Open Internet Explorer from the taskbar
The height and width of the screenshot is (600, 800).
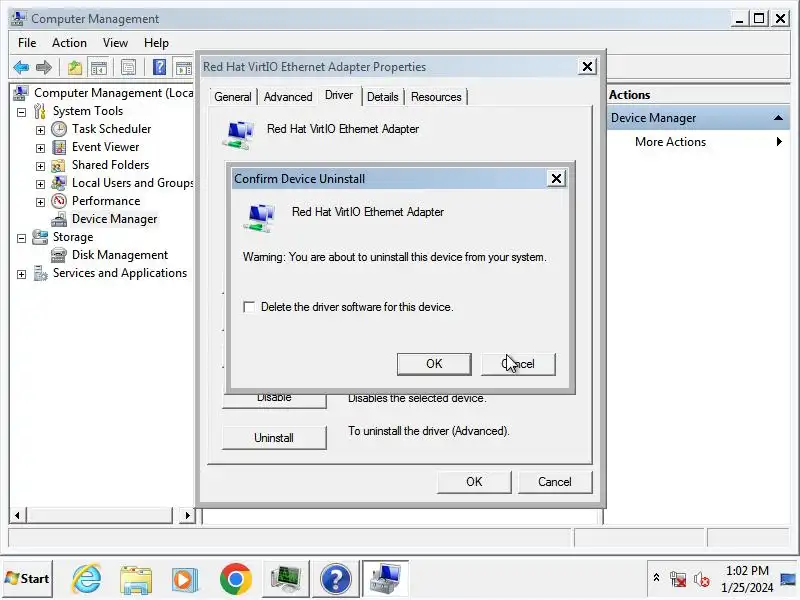click(86, 579)
